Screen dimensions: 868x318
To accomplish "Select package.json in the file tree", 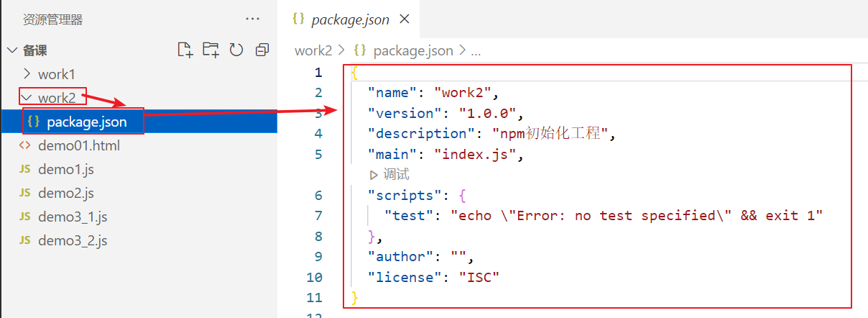I will [x=86, y=122].
